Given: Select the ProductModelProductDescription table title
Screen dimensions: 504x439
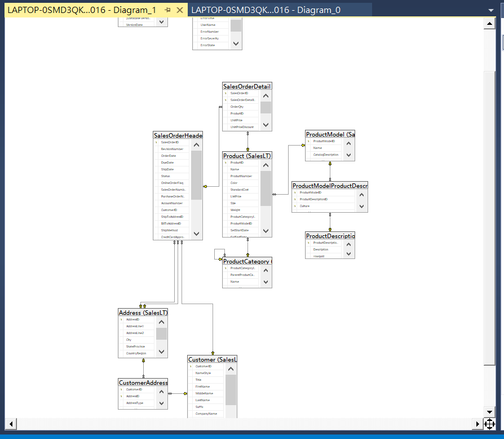Looking at the screenshot, I should click(330, 186).
